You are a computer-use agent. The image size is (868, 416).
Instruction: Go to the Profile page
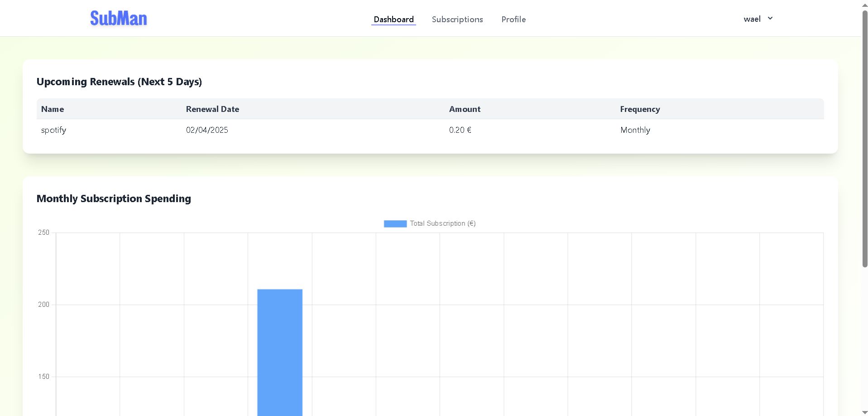(x=513, y=19)
